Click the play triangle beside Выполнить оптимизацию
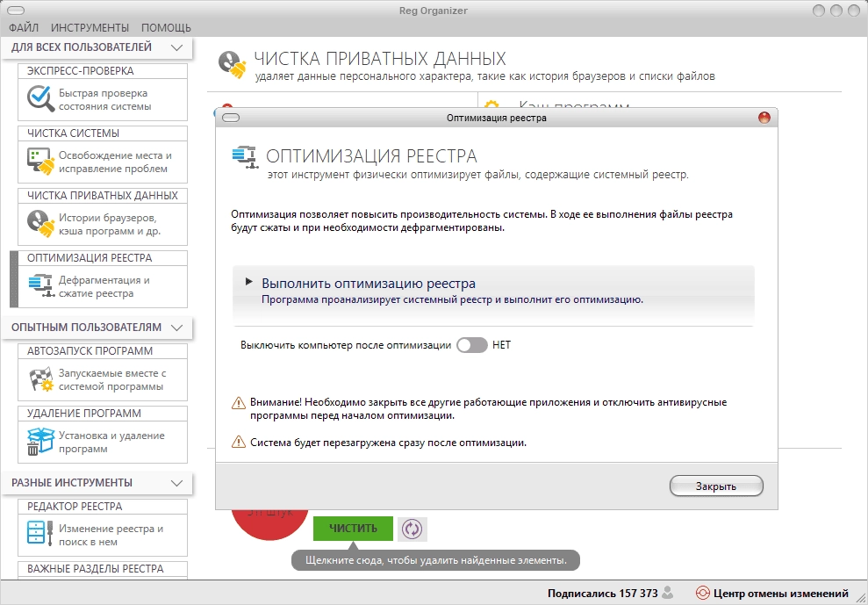Screen dimensions: 868x605 [x=249, y=282]
